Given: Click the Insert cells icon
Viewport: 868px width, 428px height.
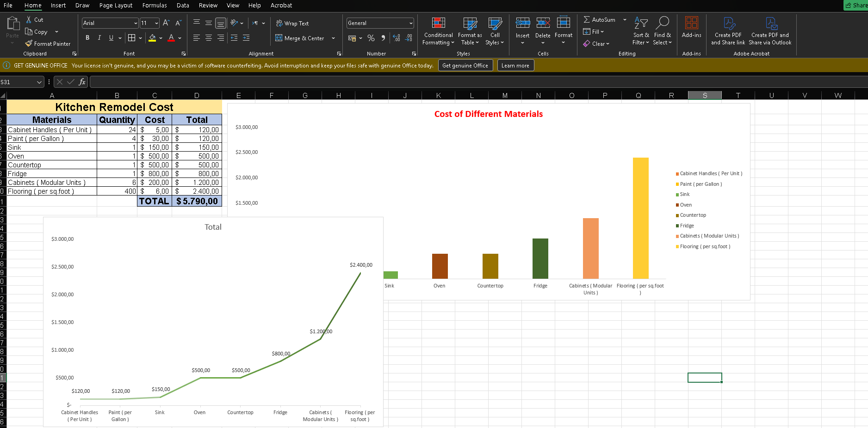Looking at the screenshot, I should [x=522, y=23].
